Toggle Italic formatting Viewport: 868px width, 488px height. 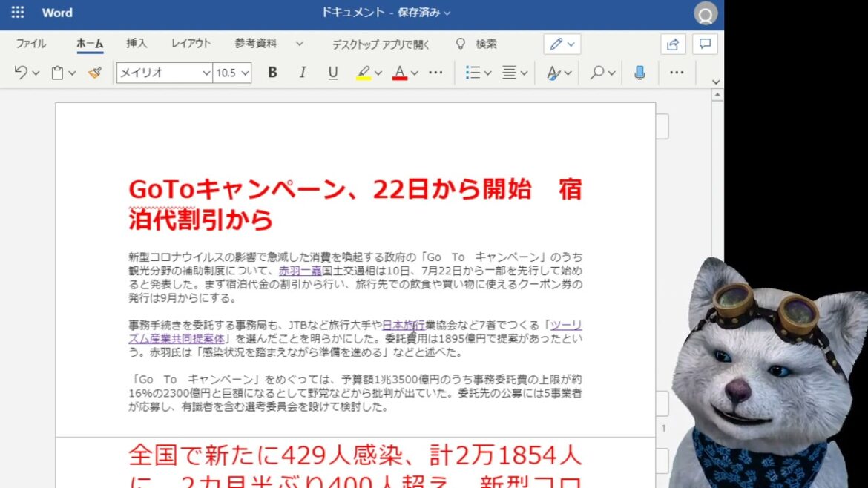tap(303, 73)
